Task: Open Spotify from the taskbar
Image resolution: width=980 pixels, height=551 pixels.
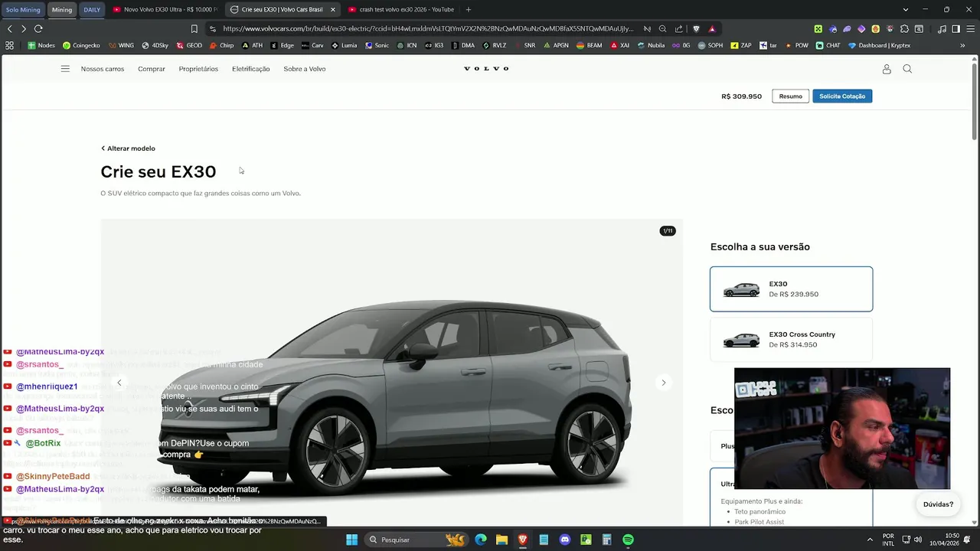Action: [x=628, y=540]
